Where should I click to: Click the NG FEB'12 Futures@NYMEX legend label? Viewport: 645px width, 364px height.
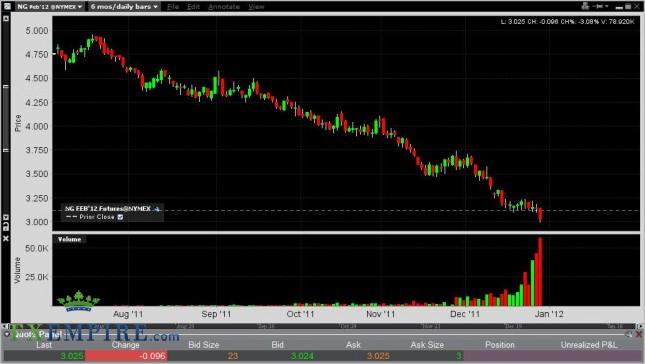tap(108, 209)
